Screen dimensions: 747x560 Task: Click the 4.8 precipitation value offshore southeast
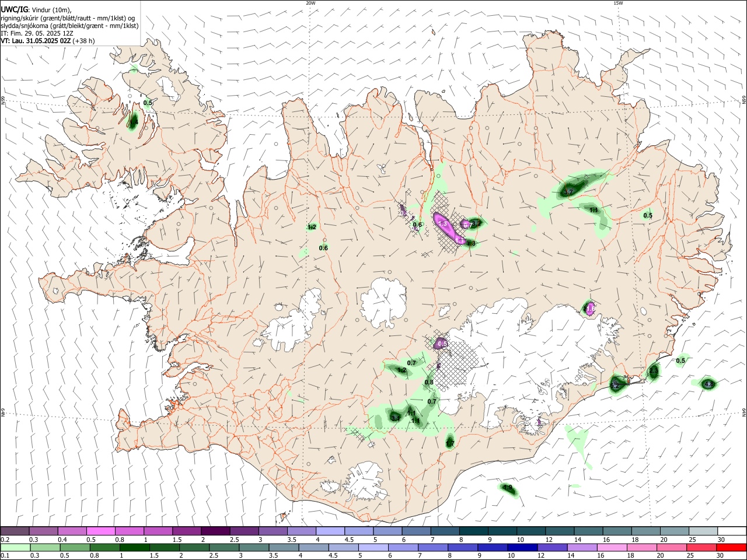pyautogui.click(x=709, y=384)
